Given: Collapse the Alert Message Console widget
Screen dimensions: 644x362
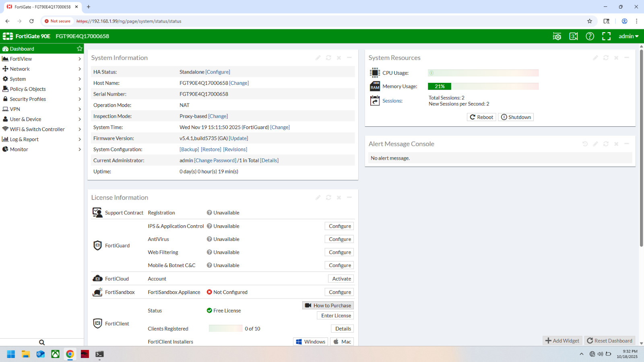Looking at the screenshot, I should click(x=627, y=144).
